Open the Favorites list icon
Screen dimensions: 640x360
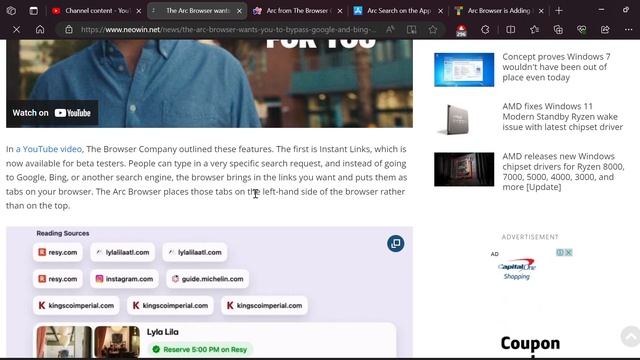(534, 29)
